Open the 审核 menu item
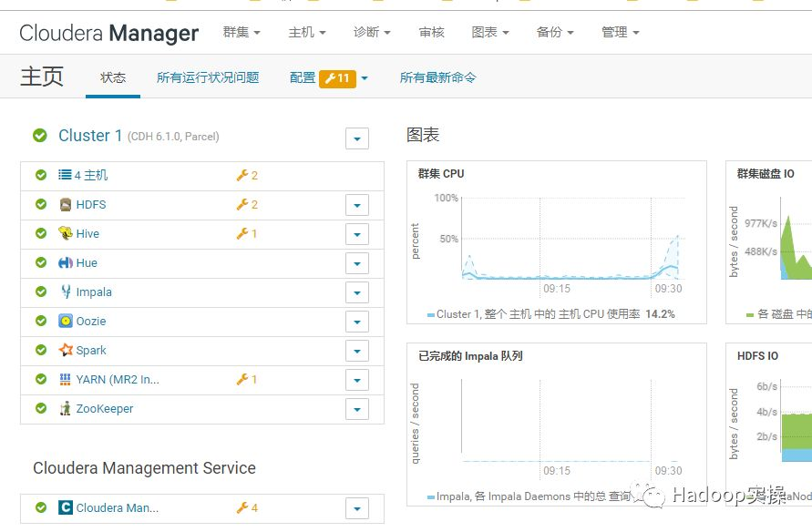Viewport: 812px width, 532px height. [431, 32]
